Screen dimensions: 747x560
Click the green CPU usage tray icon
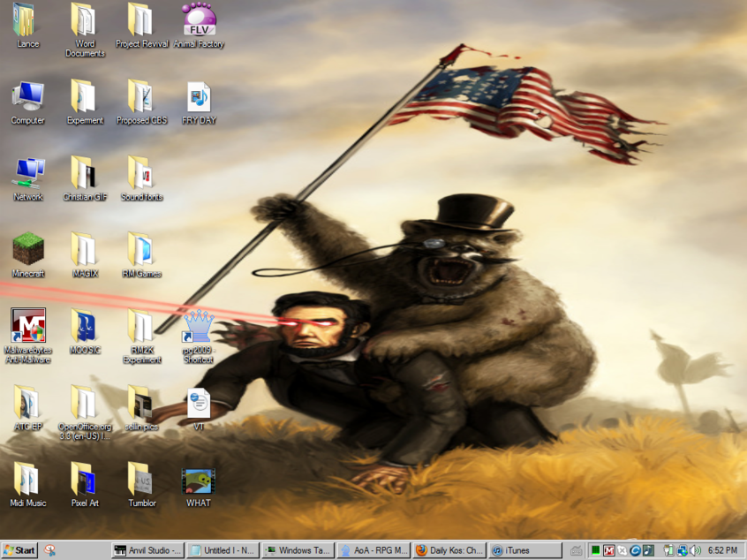pyautogui.click(x=595, y=550)
